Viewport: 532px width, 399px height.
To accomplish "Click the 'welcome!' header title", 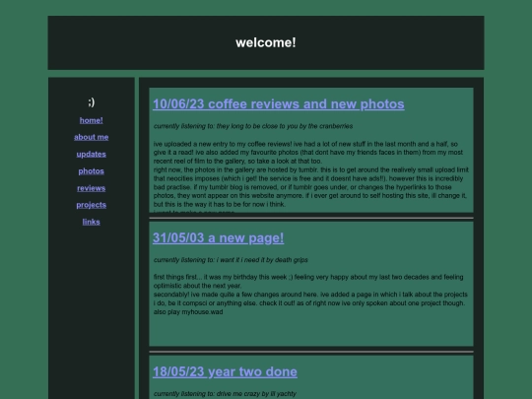I will click(x=266, y=42).
